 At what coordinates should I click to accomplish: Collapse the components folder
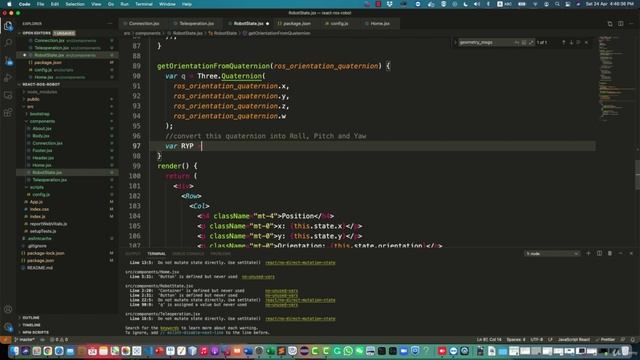pyautogui.click(x=42, y=121)
